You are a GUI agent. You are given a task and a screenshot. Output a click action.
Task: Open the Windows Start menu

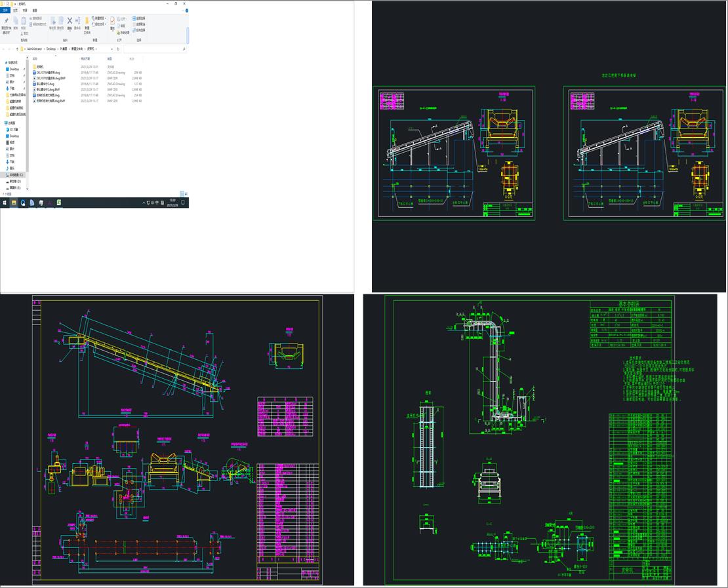4,203
